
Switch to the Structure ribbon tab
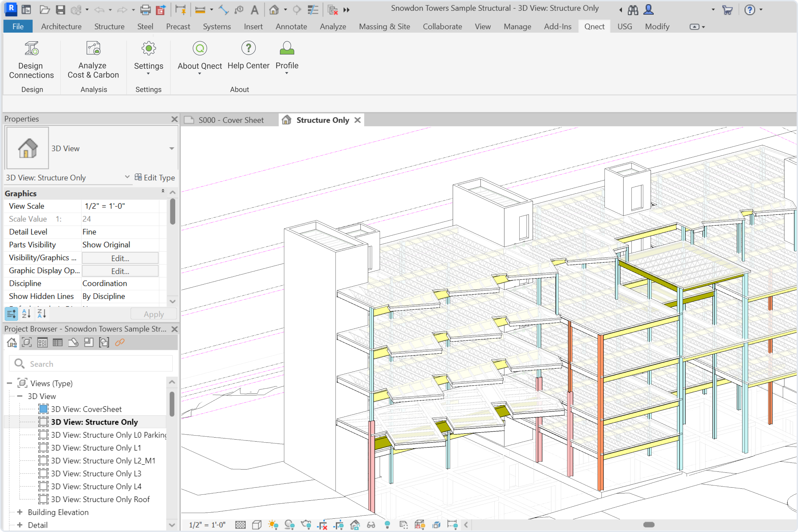[x=109, y=27]
